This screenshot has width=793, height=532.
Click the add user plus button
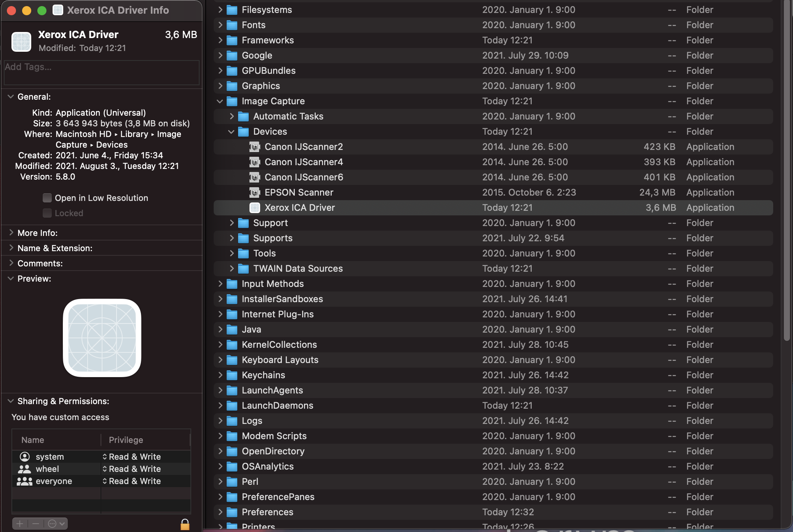(20, 524)
